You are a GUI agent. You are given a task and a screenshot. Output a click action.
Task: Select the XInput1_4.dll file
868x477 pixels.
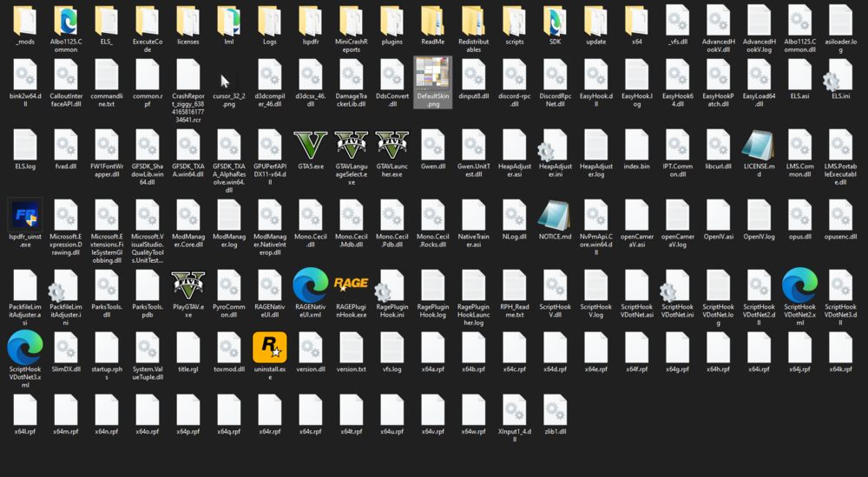pyautogui.click(x=514, y=409)
